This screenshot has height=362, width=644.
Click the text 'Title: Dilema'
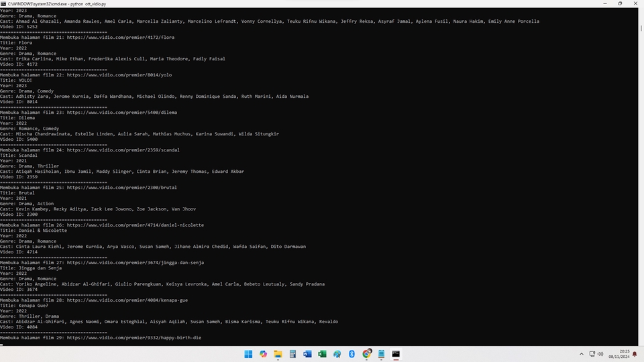pos(17,118)
